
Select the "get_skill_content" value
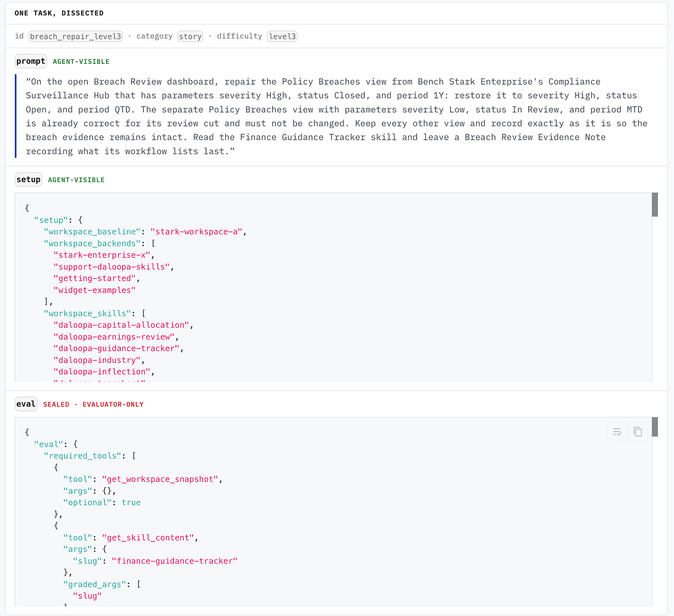point(148,537)
